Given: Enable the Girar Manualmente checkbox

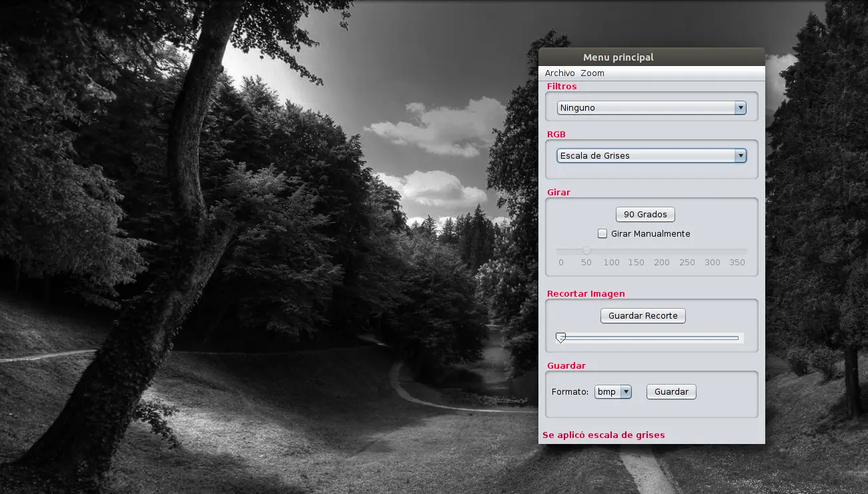Looking at the screenshot, I should pyautogui.click(x=602, y=234).
